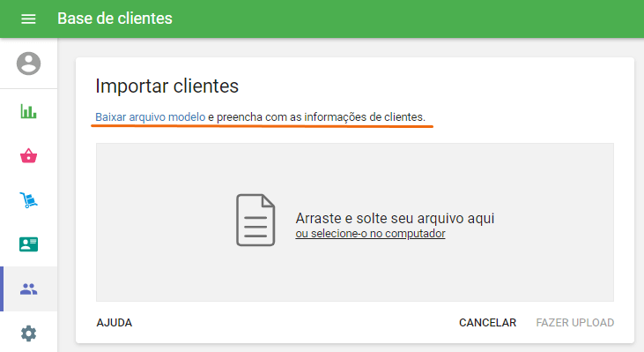Screen dimensions: 644x352
Task: Click the 'Importar clientes' heading
Action: click(x=167, y=86)
